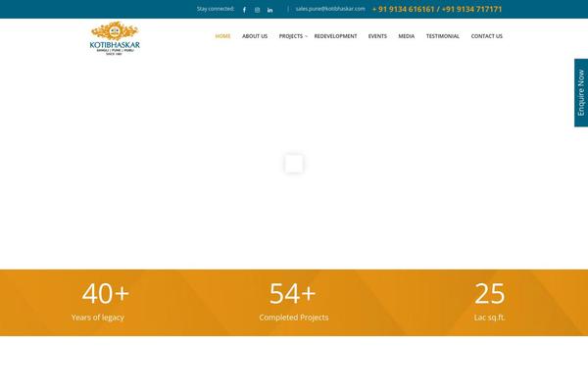
Task: Open the Projects menu
Action: [291, 36]
